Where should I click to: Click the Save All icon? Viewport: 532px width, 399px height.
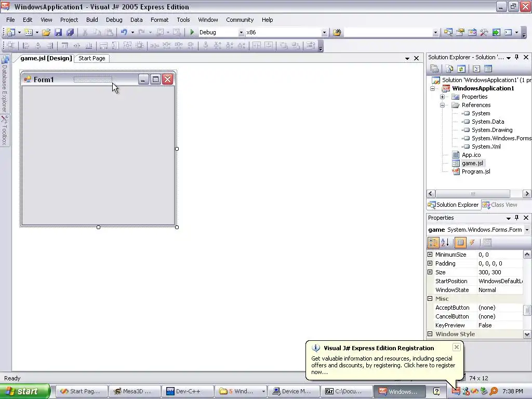70,32
